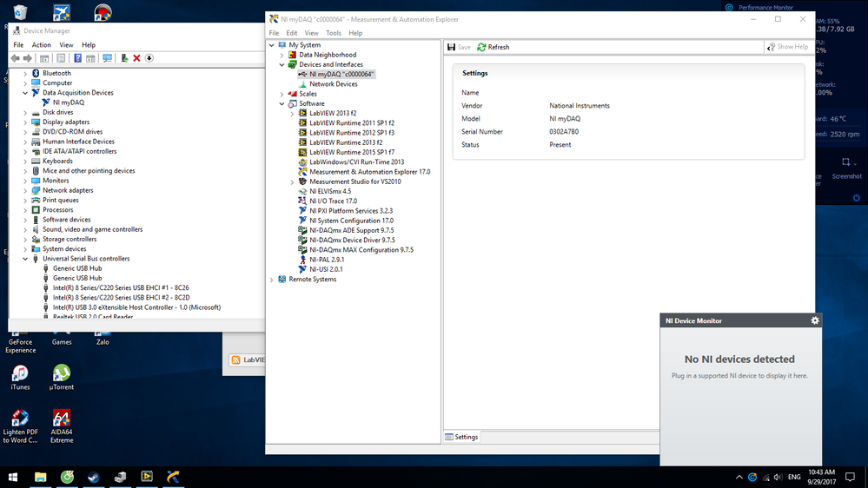
Task: Open the AIDA64 Extreme desktop shortcut
Action: [x=62, y=426]
